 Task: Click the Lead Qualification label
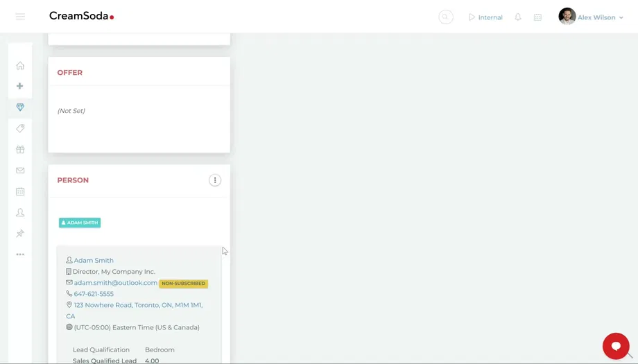coord(101,349)
